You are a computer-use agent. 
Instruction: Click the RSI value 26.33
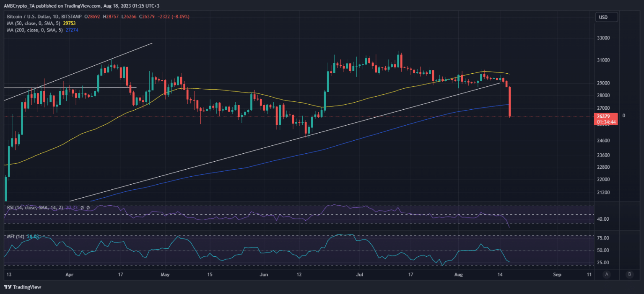(x=72, y=207)
